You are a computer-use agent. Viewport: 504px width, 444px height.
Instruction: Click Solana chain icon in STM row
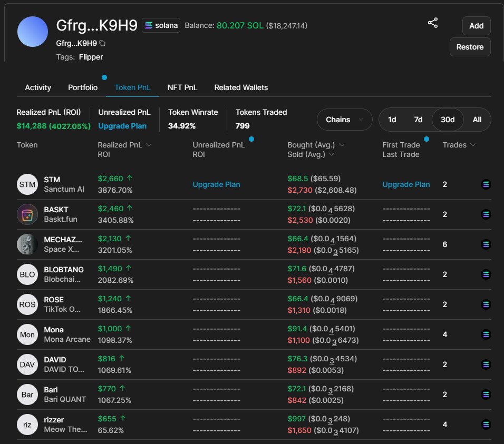[x=486, y=184]
